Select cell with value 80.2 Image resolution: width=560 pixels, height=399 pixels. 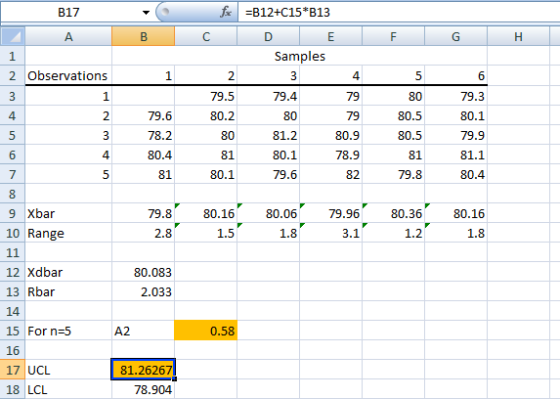pos(206,116)
